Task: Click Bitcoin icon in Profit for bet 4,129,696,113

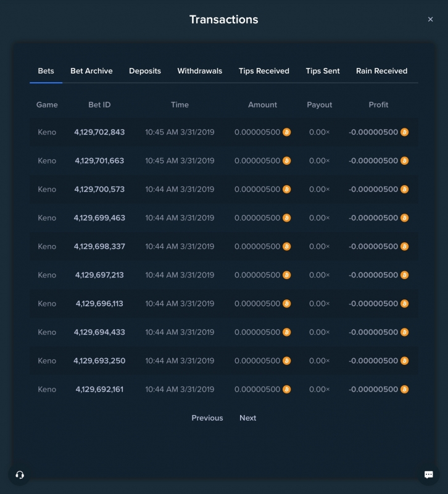Action: pyautogui.click(x=405, y=304)
